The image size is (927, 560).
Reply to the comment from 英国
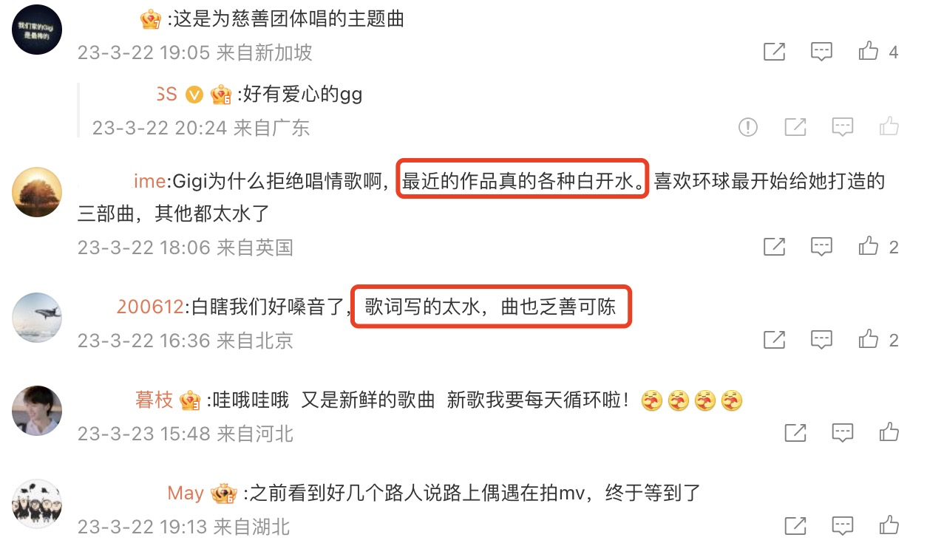(x=821, y=246)
